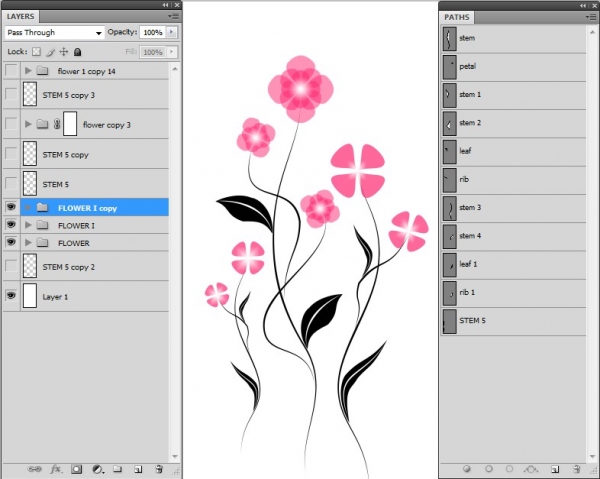Open Layers panel options menu
The width and height of the screenshot is (600, 479).
pyautogui.click(x=173, y=16)
